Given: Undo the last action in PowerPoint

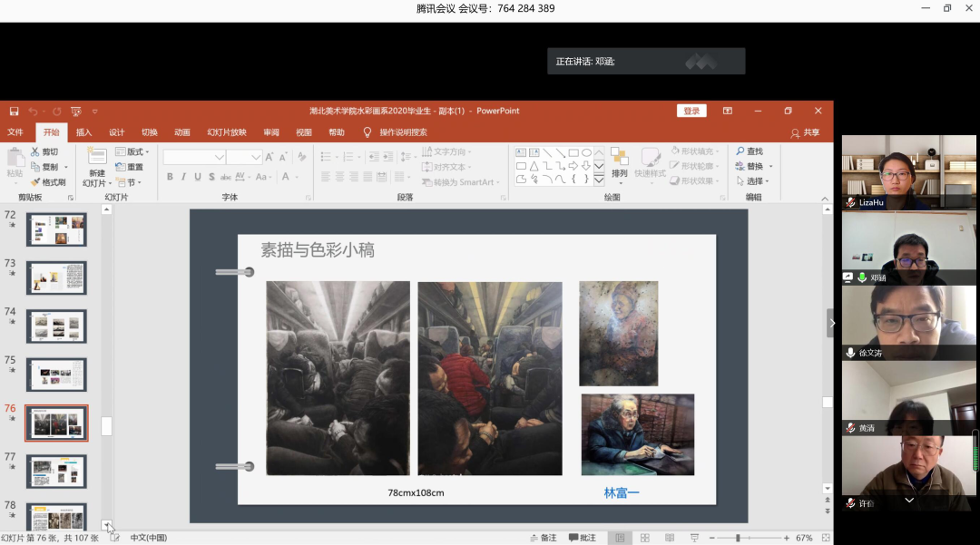Looking at the screenshot, I should (x=34, y=112).
